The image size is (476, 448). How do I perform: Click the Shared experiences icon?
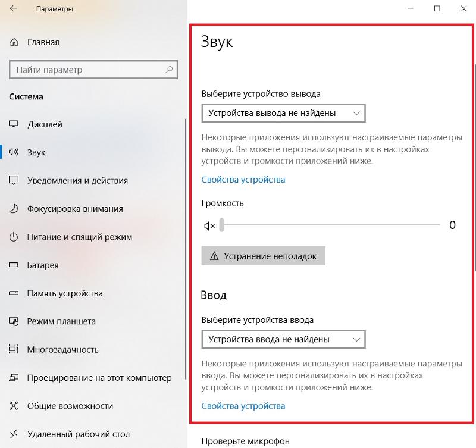(x=14, y=406)
